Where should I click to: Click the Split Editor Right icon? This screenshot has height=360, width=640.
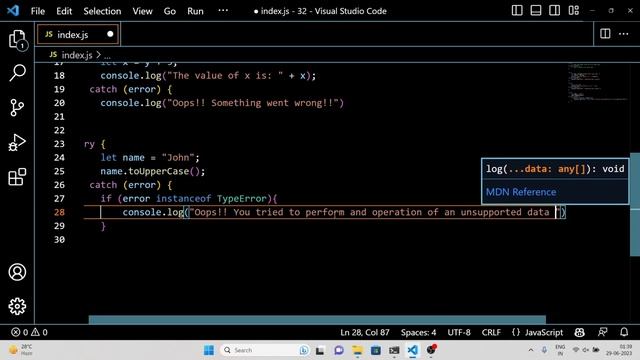point(605,34)
